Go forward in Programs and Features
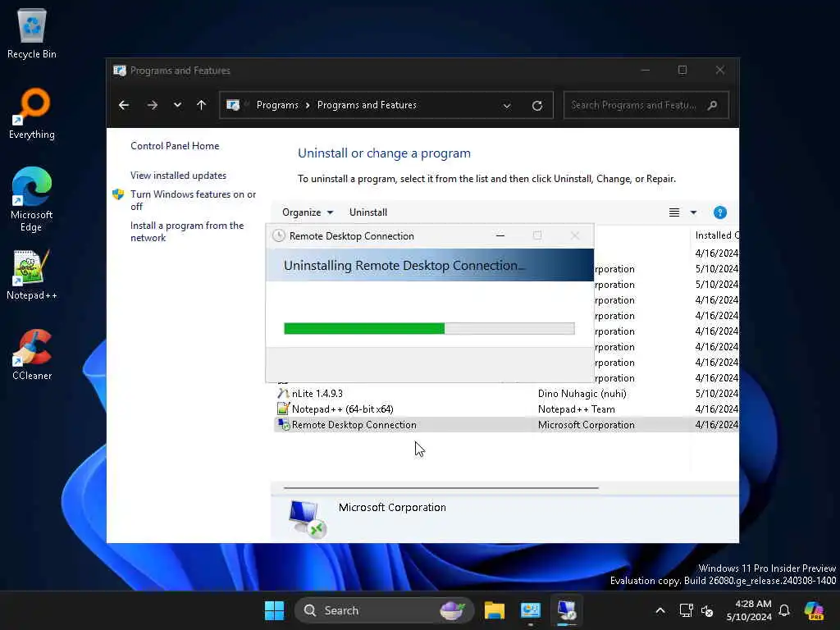The width and height of the screenshot is (840, 630). (x=152, y=105)
